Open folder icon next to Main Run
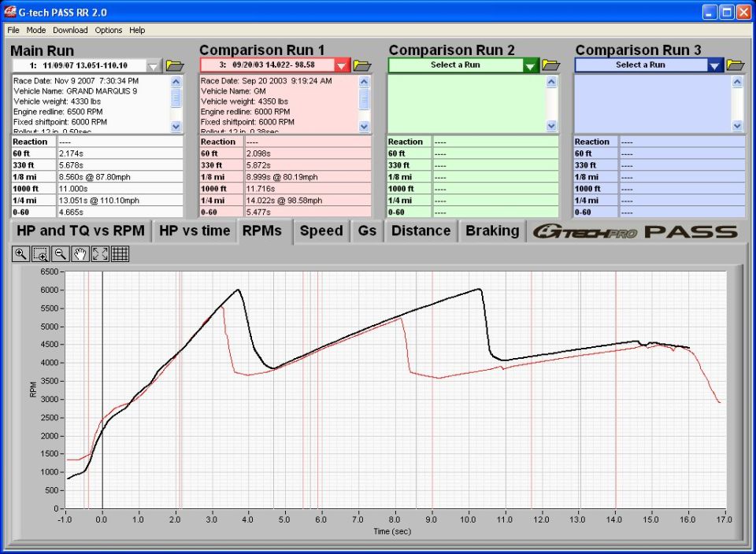The image size is (756, 554). 175,65
